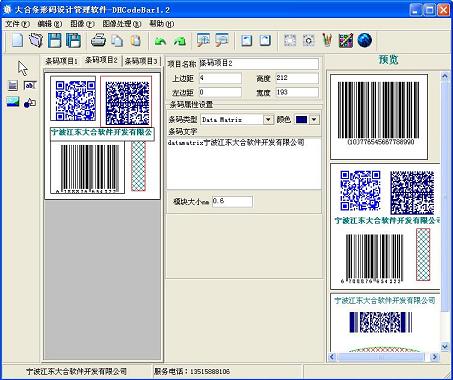Switch to the 条码项目3 tab
Image resolution: width=453 pixels, height=380 pixels.
coord(141,61)
